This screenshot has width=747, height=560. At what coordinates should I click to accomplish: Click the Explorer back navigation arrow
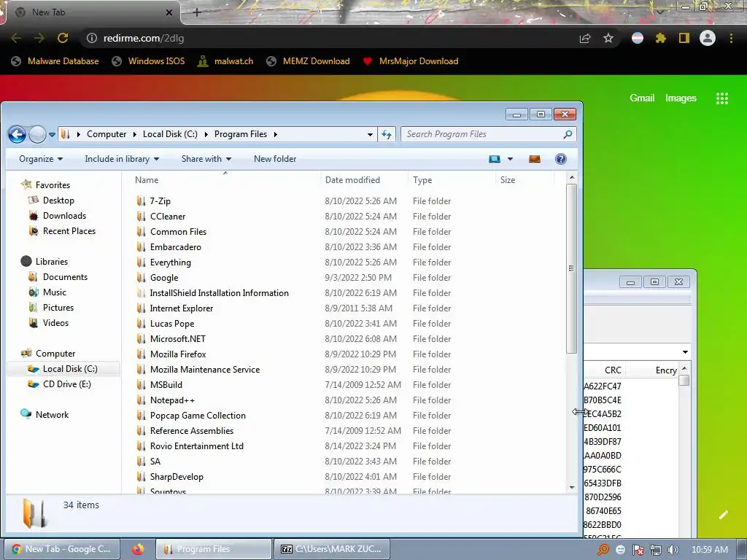click(18, 134)
